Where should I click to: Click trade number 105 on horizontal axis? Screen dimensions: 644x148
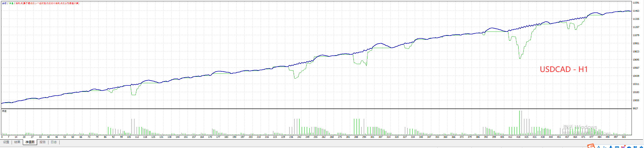(x=129, y=137)
